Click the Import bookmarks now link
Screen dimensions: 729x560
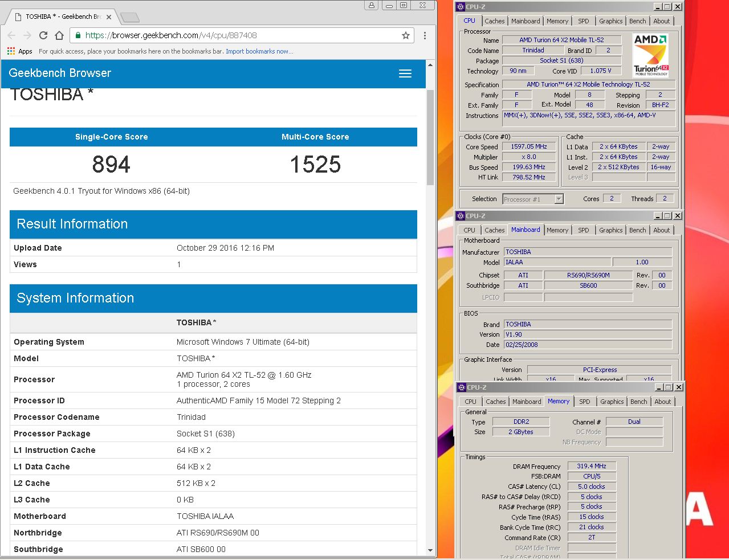coord(259,51)
